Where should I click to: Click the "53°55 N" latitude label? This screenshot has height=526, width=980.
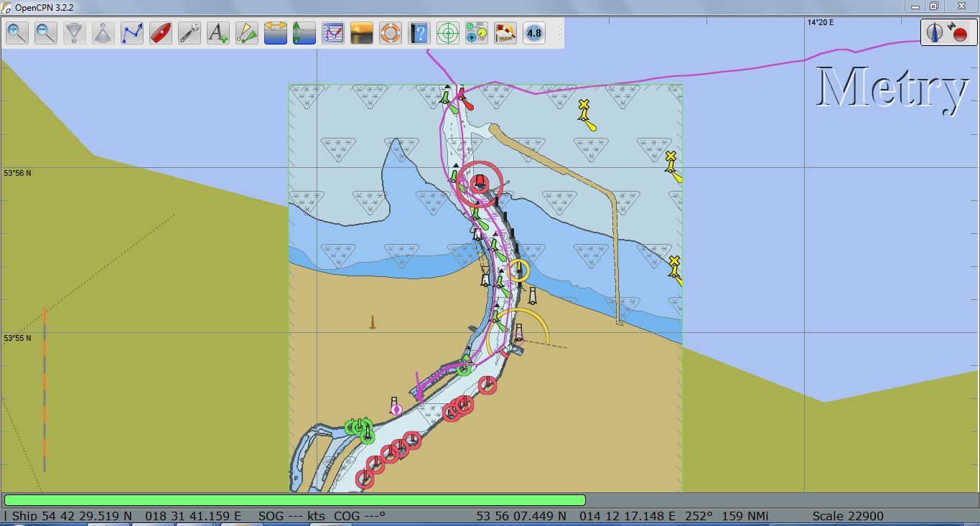(x=18, y=338)
